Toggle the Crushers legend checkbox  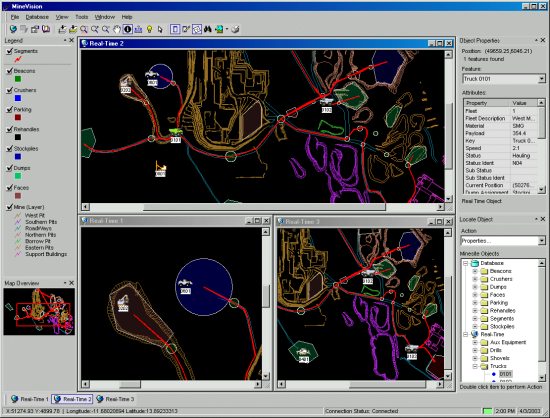click(9, 90)
